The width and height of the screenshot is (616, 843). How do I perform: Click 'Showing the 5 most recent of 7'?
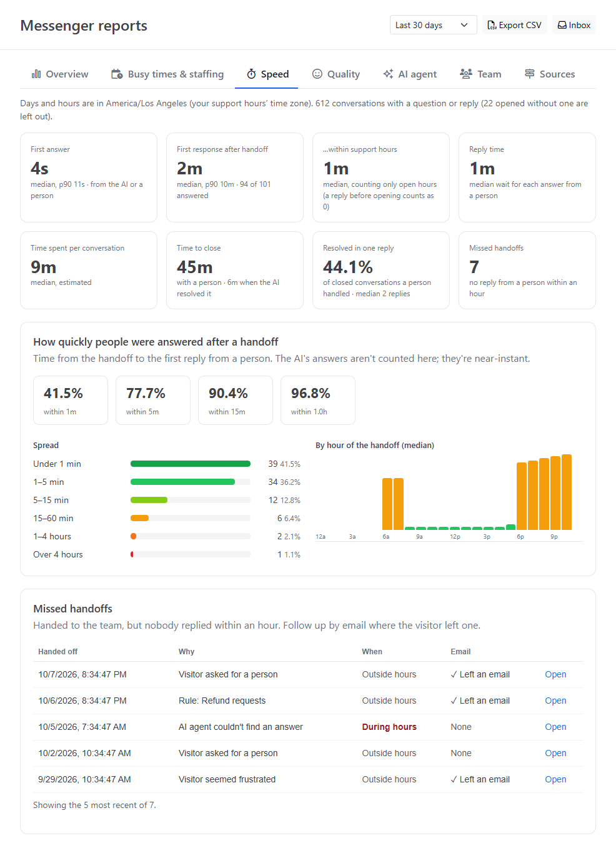point(94,805)
